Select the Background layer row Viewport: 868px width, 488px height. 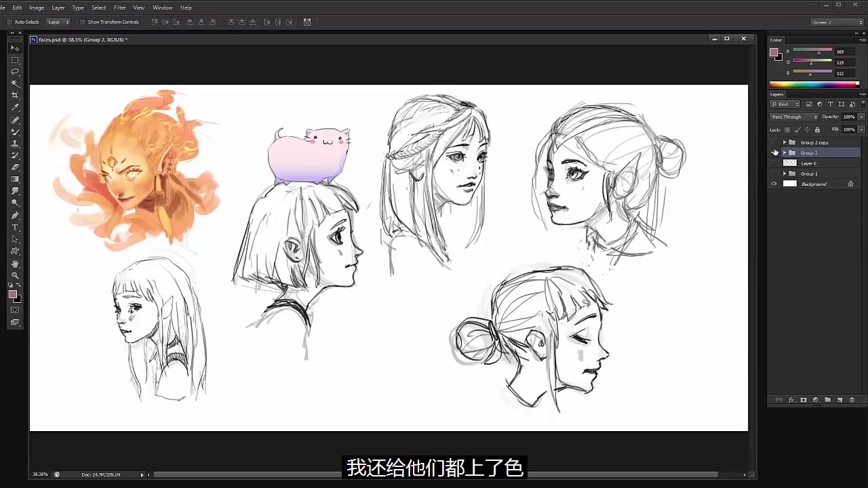(814, 184)
